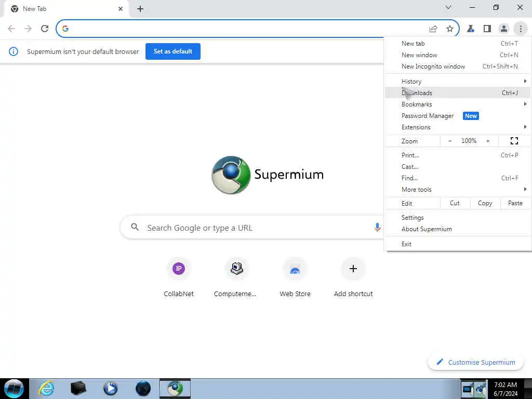
Task: Open Windows Media Player taskbar icon
Action: tap(110, 389)
